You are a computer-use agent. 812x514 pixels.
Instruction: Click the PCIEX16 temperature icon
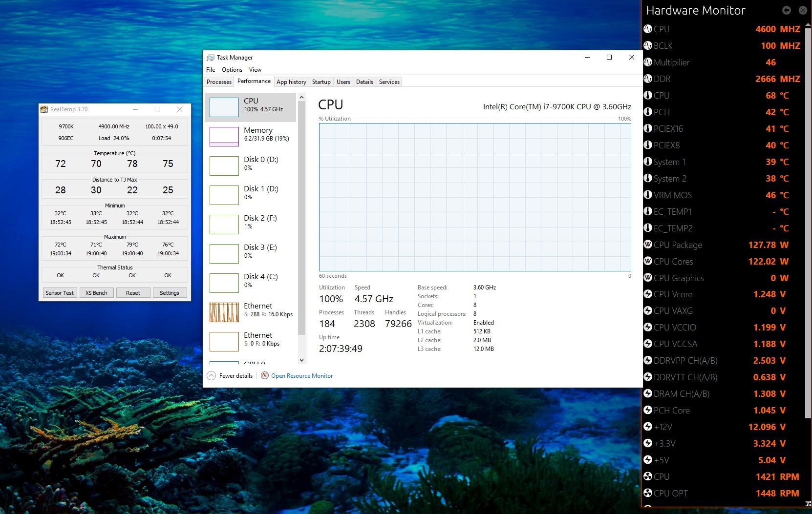coord(648,129)
